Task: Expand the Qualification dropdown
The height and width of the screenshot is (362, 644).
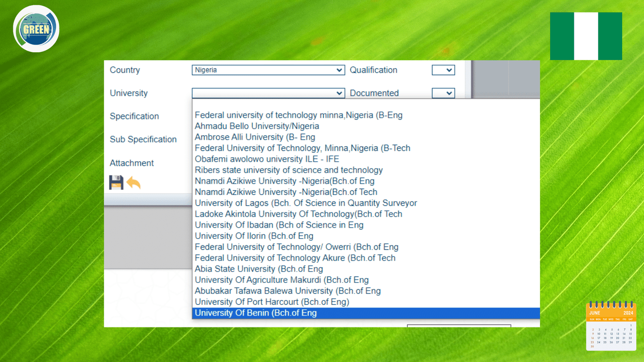Action: tap(443, 70)
